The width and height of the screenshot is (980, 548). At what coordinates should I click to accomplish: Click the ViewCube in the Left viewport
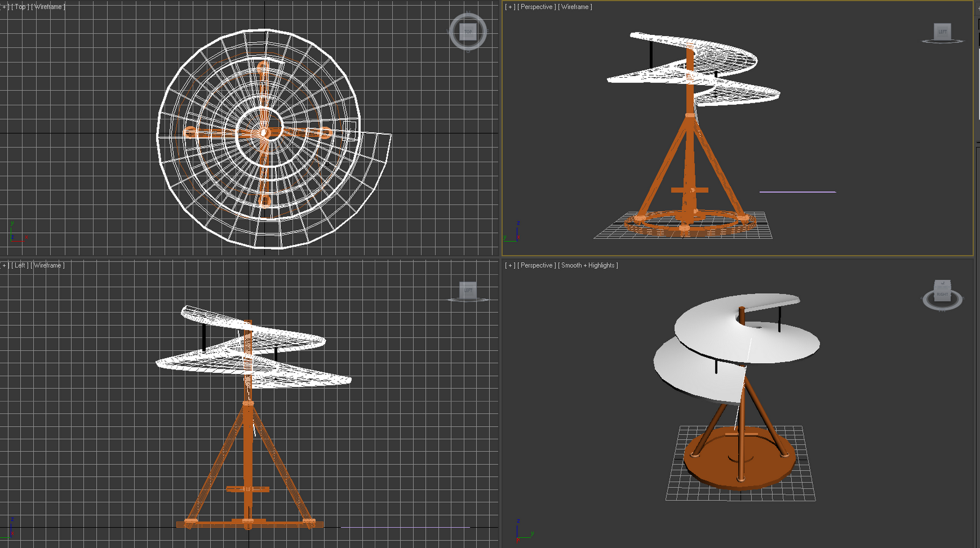[469, 291]
